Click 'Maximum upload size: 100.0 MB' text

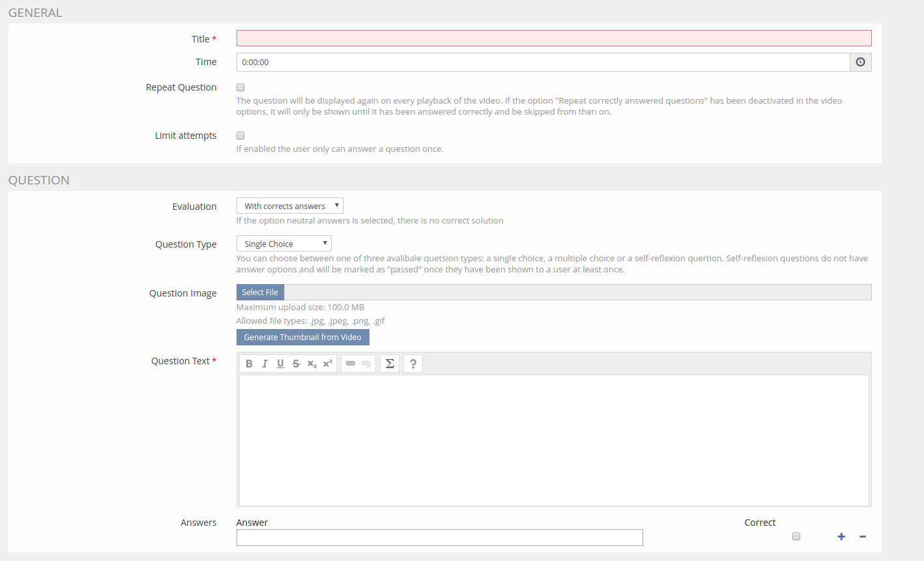coord(300,307)
